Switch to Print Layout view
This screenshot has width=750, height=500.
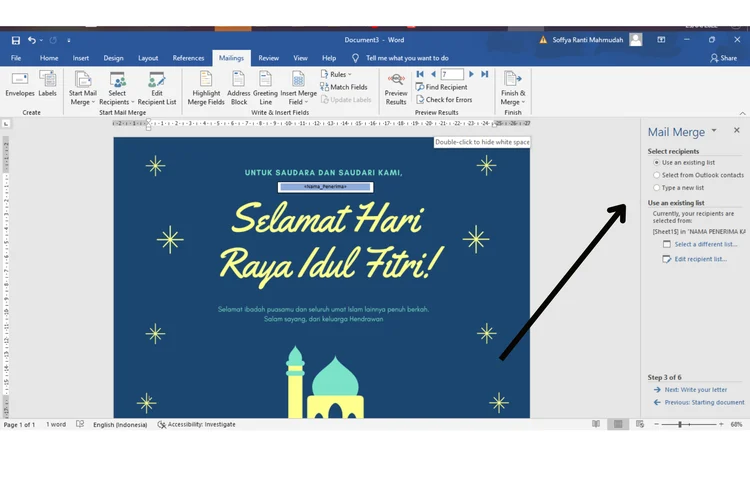(618, 424)
